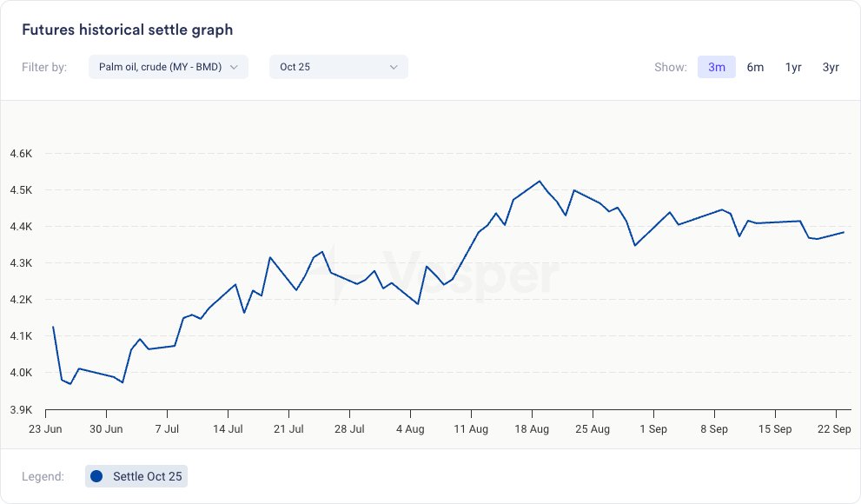Click the Legend label text

point(43,476)
